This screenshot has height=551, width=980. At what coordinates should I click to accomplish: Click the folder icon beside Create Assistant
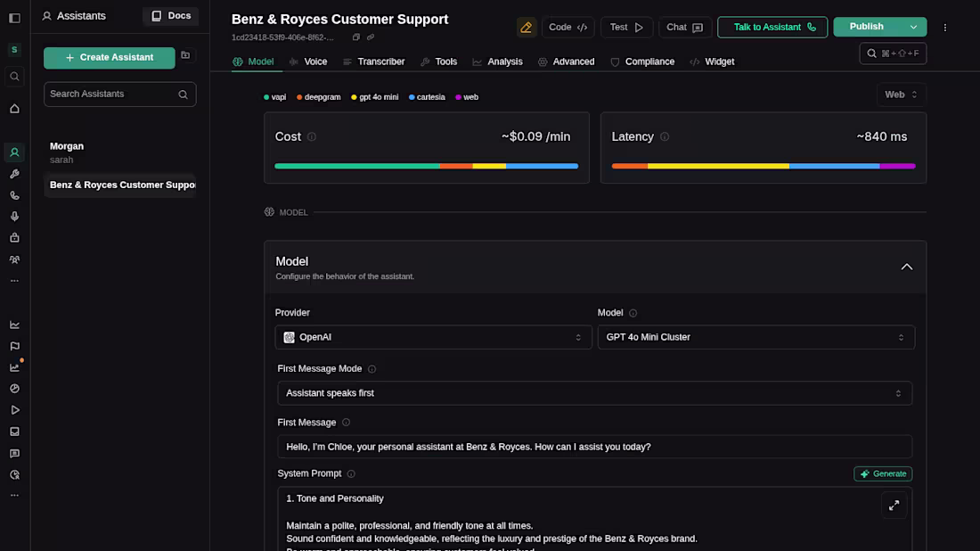(x=185, y=55)
